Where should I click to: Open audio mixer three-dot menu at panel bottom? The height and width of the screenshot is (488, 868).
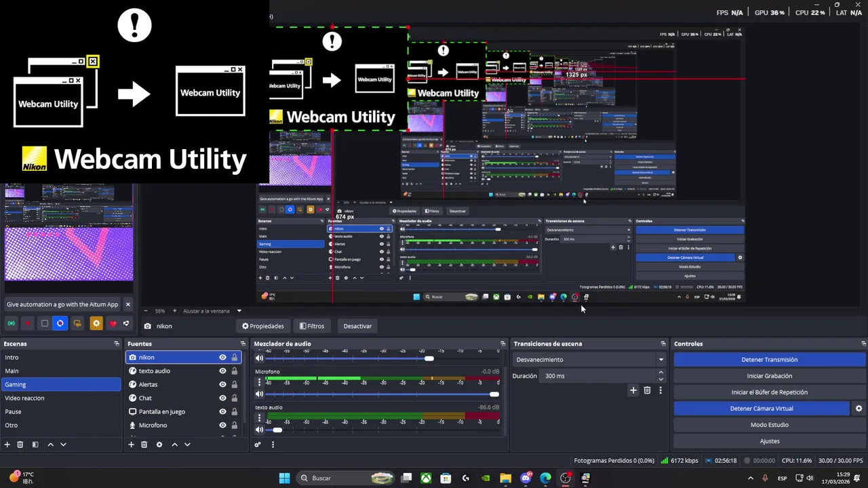tap(273, 445)
